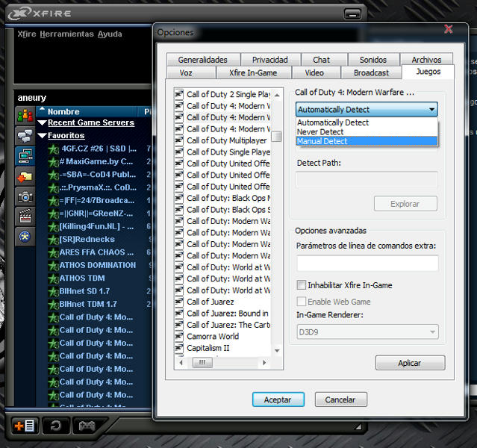Switch to Generalidades tab
Screen dimensions: 477x448
click(x=203, y=60)
